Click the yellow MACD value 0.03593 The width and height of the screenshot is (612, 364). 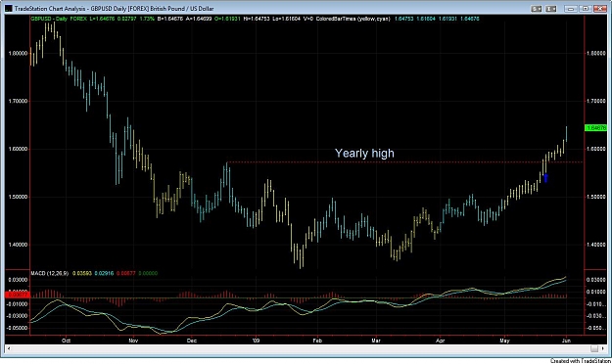point(81,273)
